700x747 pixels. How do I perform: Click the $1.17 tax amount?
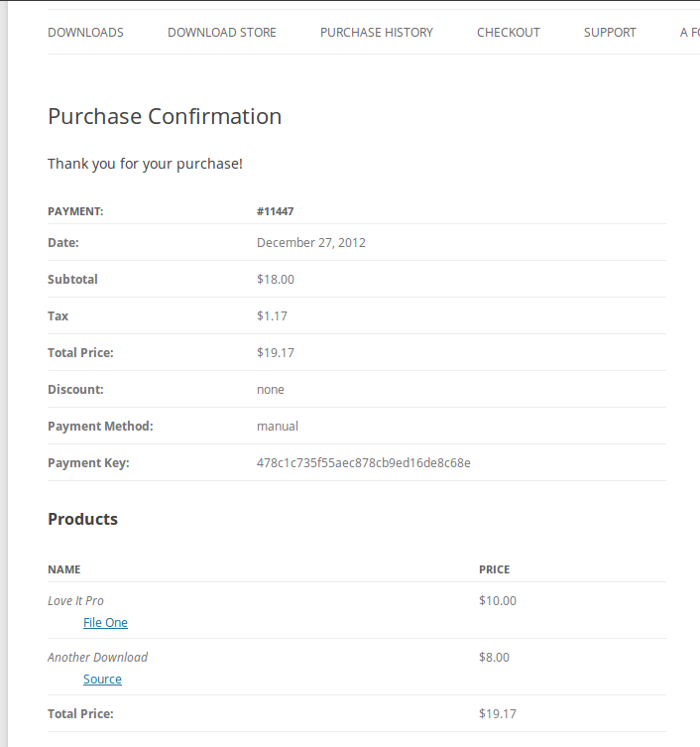[x=272, y=316]
